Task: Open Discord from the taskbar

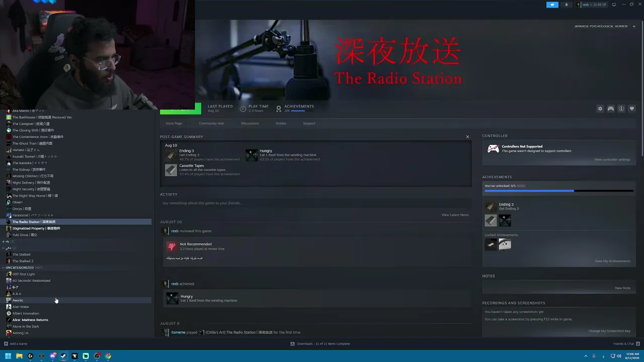Action: tap(53, 356)
